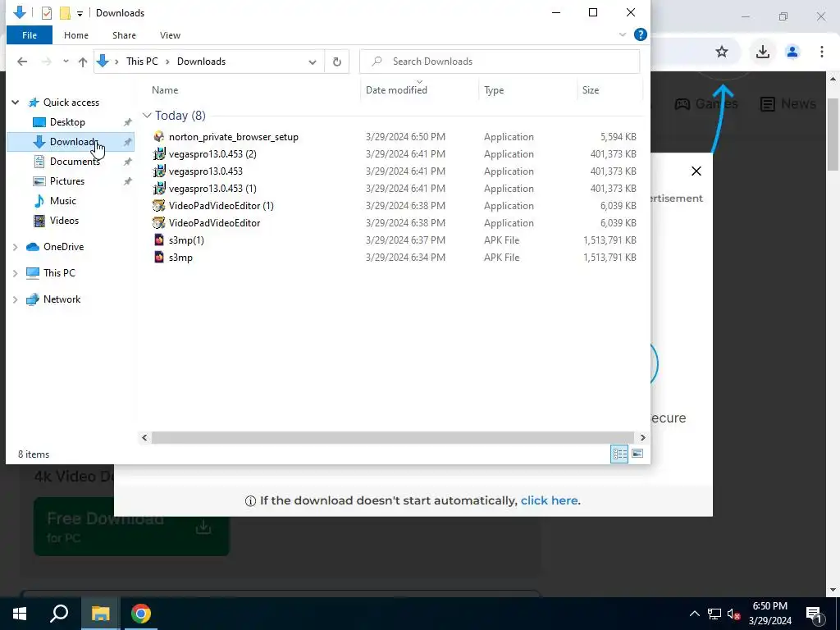840x630 pixels.
Task: Click the Chrome taskbar icon
Action: coord(141,614)
